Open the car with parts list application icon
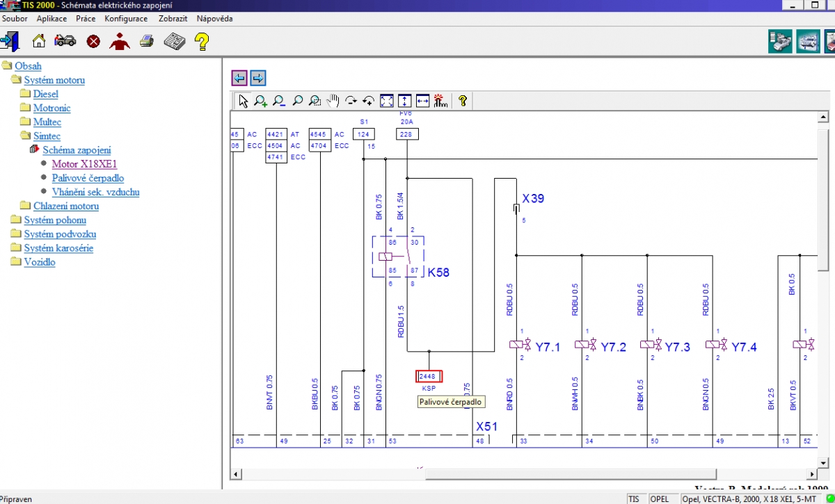Image resolution: width=835 pixels, height=504 pixels. pos(781,41)
